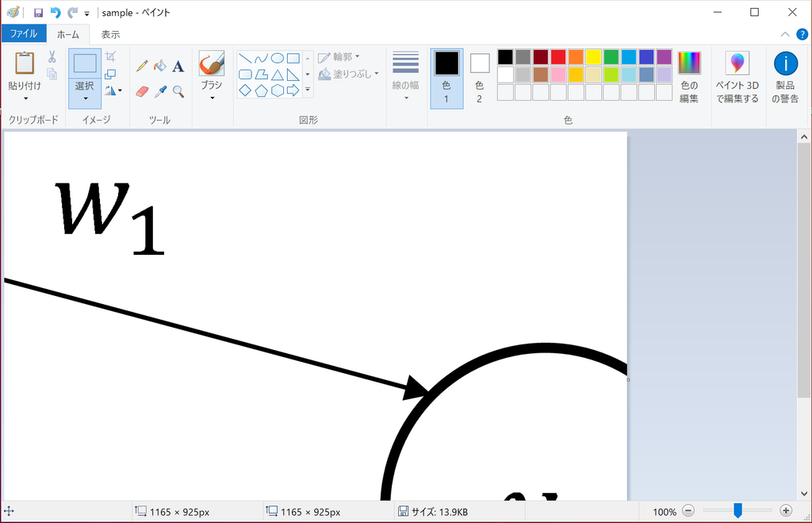Image resolution: width=812 pixels, height=523 pixels.
Task: Select the Pencil tool
Action: (x=142, y=66)
